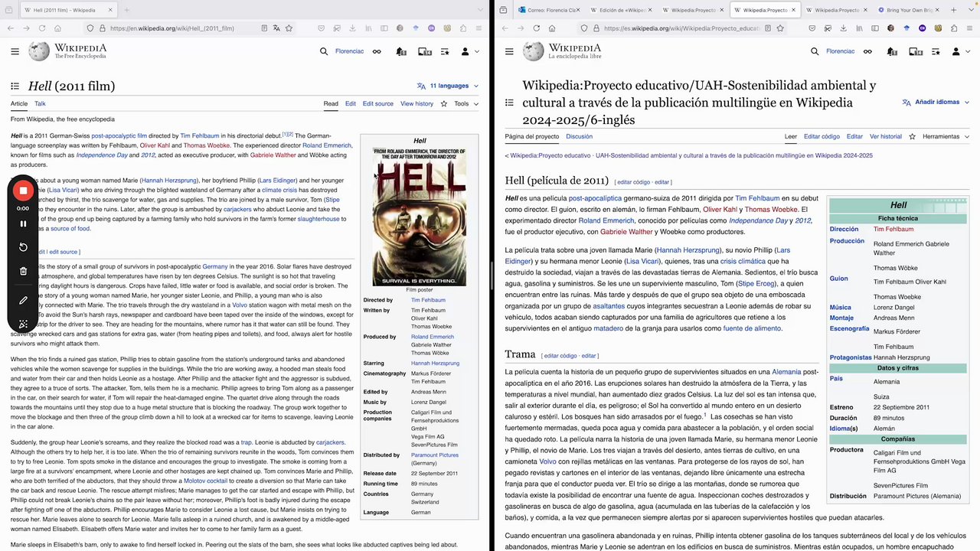Reload the Spanish Wikipedia page
The width and height of the screenshot is (980, 551).
536,28
